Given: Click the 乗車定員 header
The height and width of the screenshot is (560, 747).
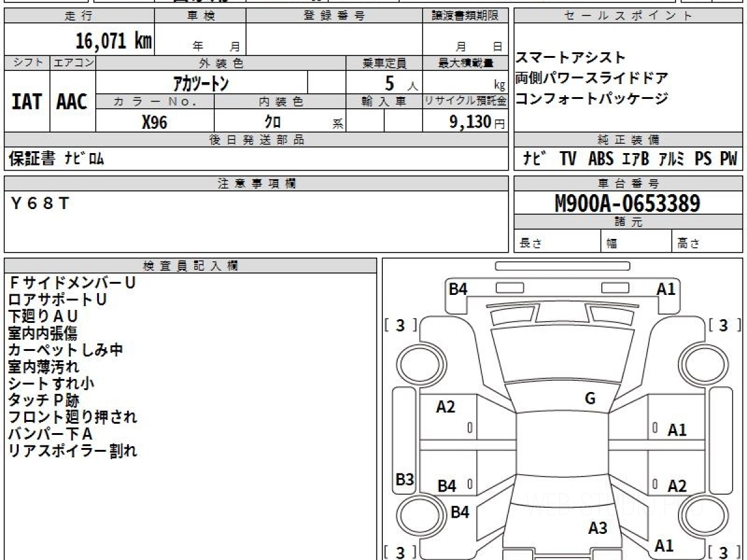Looking at the screenshot, I should coord(384,63).
